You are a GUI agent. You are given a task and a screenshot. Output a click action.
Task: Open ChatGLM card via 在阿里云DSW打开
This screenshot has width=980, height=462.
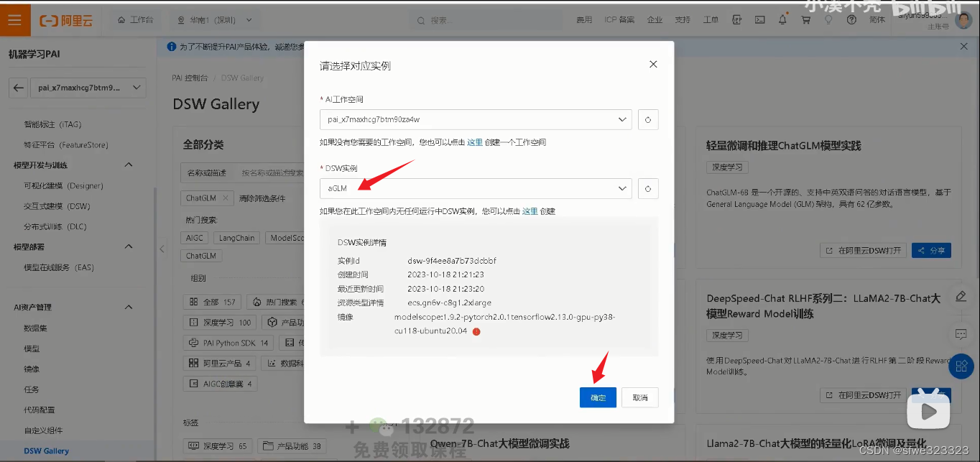click(863, 251)
